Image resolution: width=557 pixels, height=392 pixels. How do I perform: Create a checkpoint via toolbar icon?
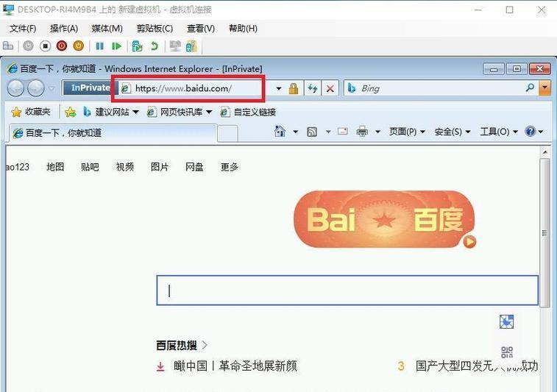tap(137, 46)
